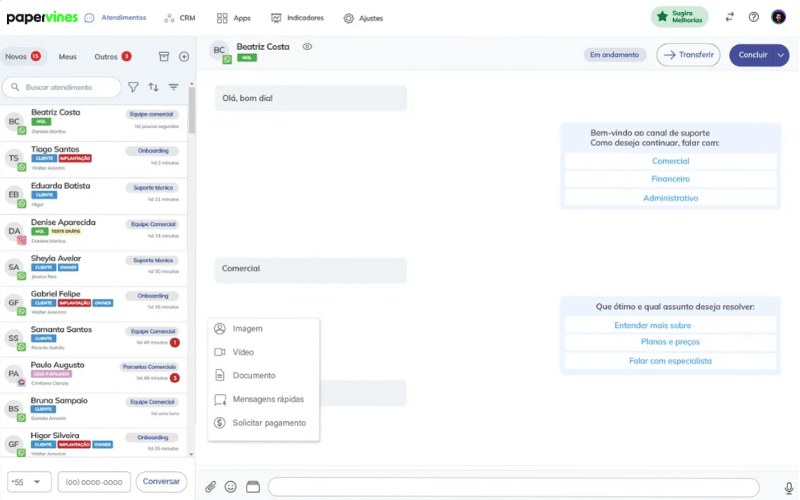Open Denise Aparecida conversation
This screenshot has height=500, width=800.
coord(94,232)
